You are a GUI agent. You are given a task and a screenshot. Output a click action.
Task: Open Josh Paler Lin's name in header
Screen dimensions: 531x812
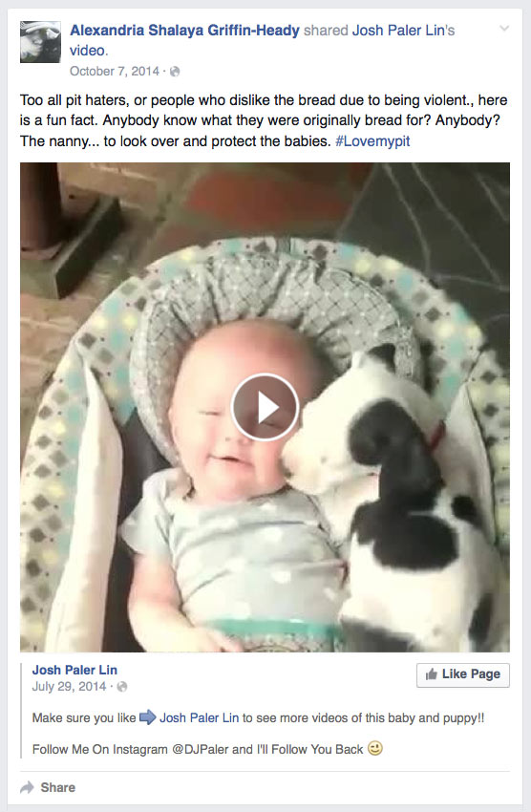coord(398,31)
